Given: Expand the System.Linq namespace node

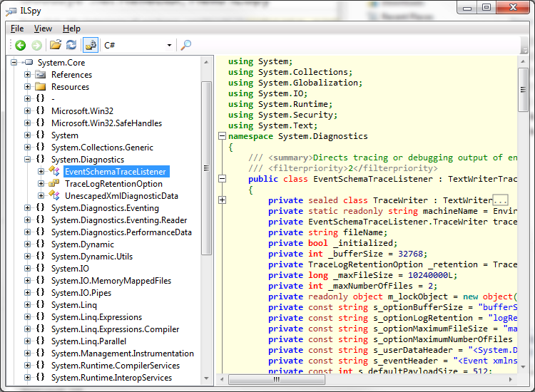Looking at the screenshot, I should pos(27,305).
